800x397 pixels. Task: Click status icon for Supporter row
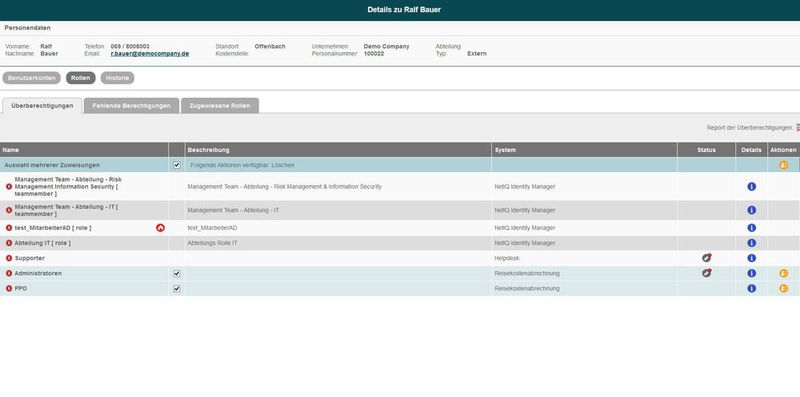tap(707, 258)
